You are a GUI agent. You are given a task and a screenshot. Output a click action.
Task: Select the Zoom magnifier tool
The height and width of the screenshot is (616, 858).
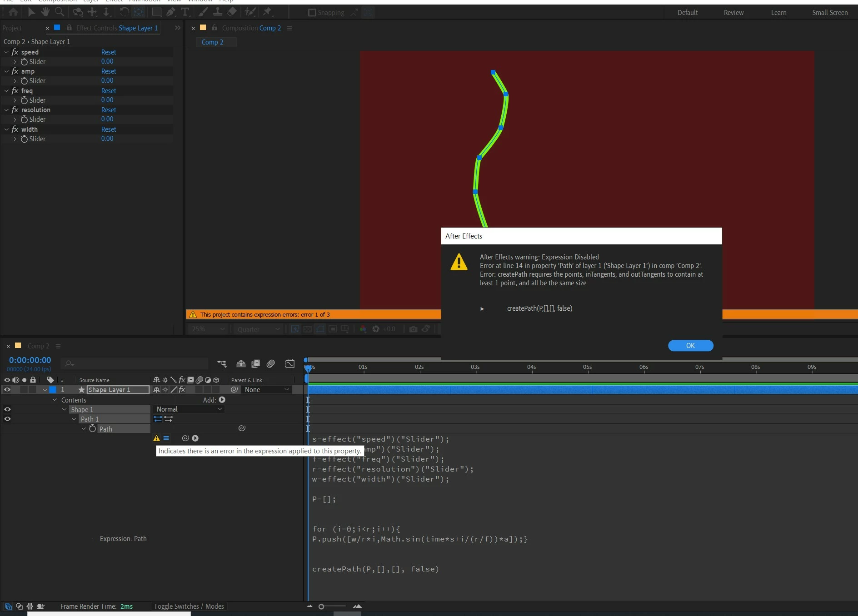[59, 12]
